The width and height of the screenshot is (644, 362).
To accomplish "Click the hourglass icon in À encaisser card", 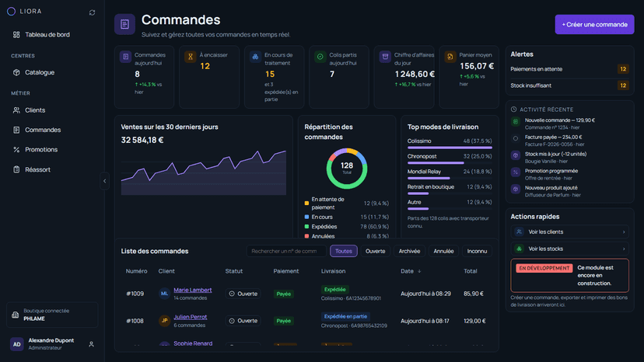I will [x=191, y=57].
